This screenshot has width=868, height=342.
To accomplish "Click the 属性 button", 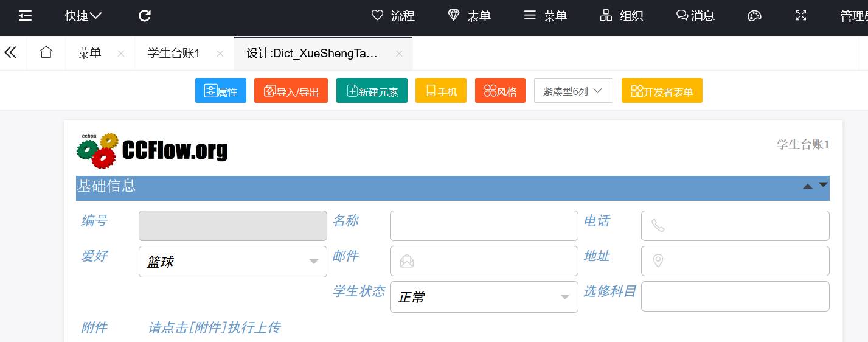I will tap(221, 91).
